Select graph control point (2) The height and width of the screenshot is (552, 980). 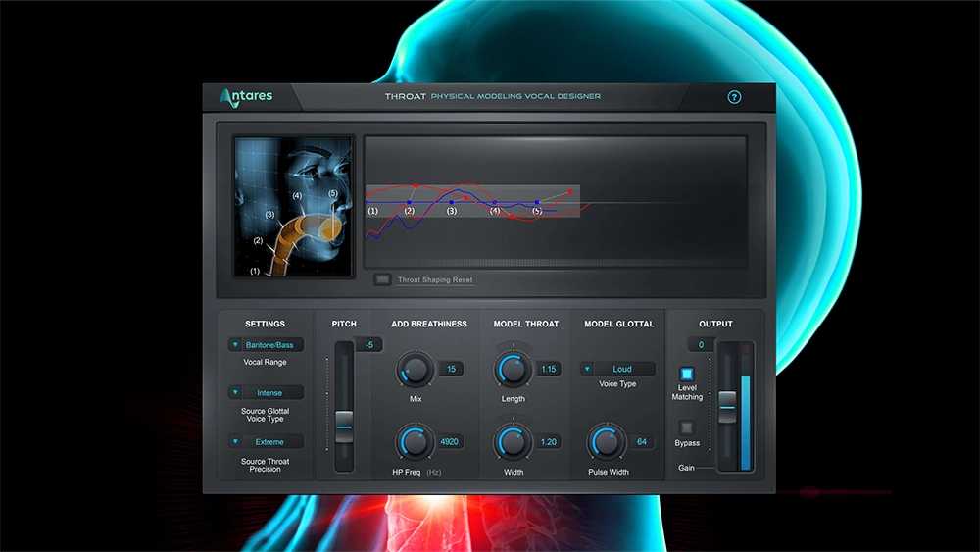[x=410, y=203]
